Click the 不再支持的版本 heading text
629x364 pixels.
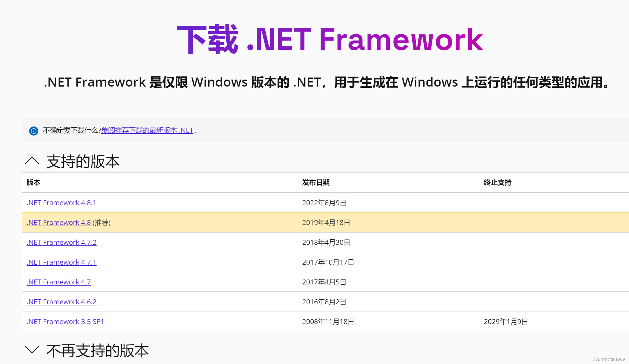(x=98, y=350)
